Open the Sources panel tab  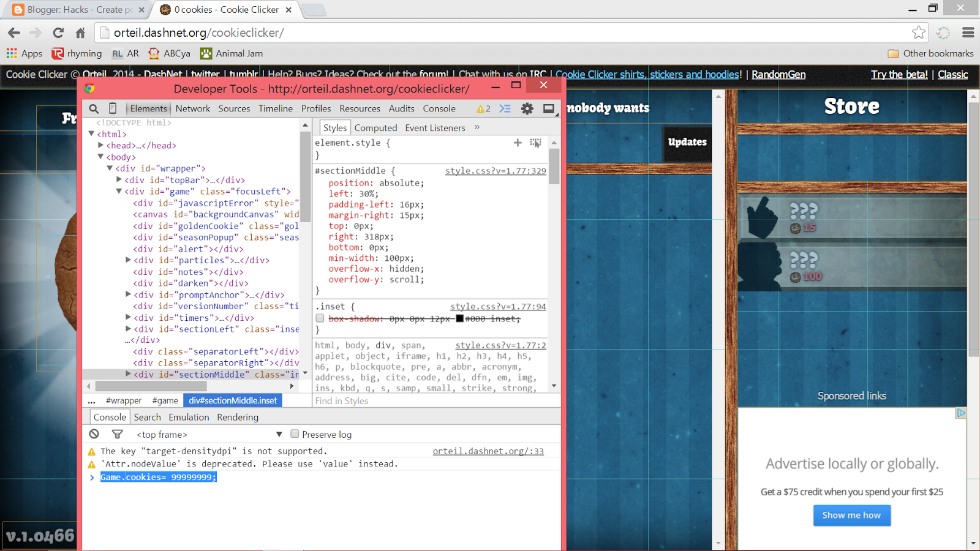pyautogui.click(x=234, y=108)
